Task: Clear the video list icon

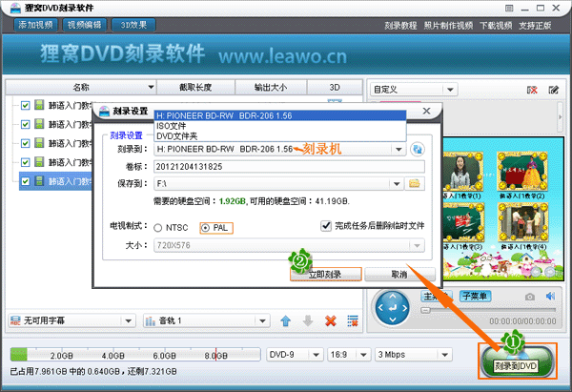Action: (x=353, y=320)
